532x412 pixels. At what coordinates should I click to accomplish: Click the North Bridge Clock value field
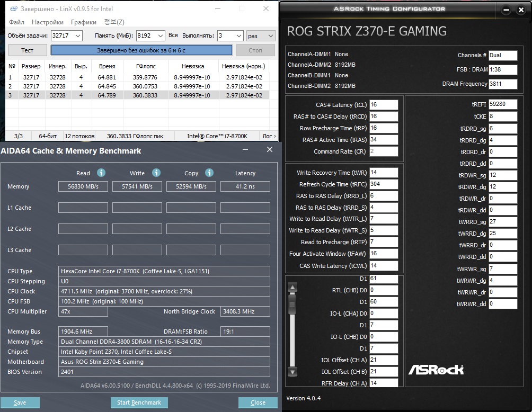coord(245,311)
